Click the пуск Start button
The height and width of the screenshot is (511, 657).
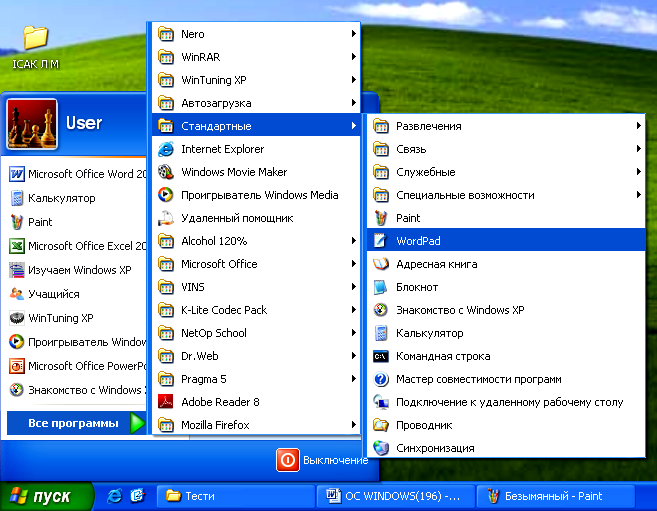coord(46,496)
